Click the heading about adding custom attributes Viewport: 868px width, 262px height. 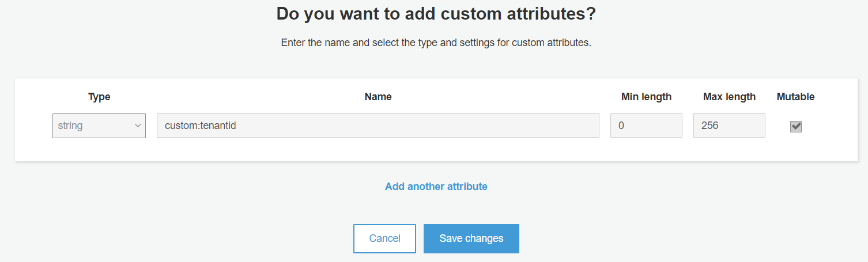pyautogui.click(x=436, y=14)
